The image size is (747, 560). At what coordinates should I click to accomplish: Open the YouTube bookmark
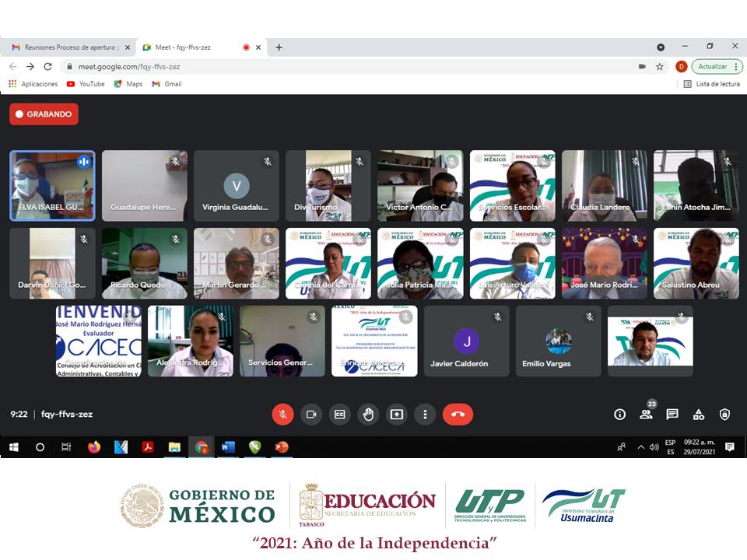tap(86, 84)
